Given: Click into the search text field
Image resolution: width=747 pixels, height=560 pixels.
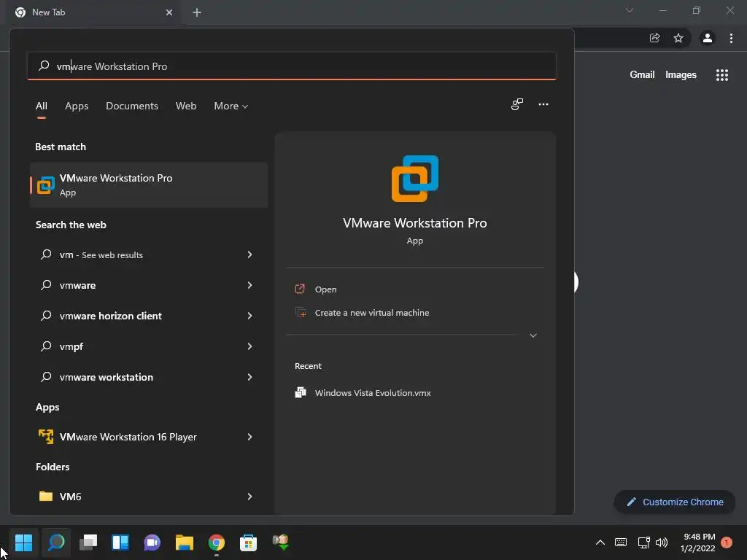Looking at the screenshot, I should [x=292, y=66].
